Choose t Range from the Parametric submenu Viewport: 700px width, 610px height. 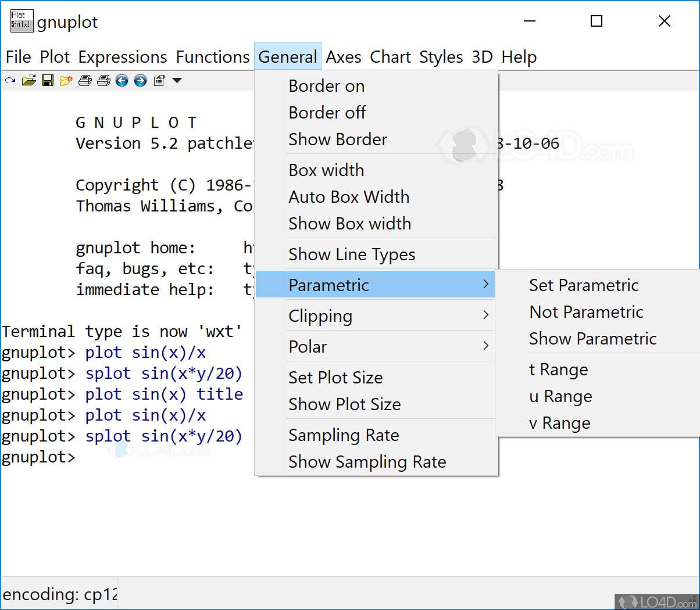(x=558, y=369)
